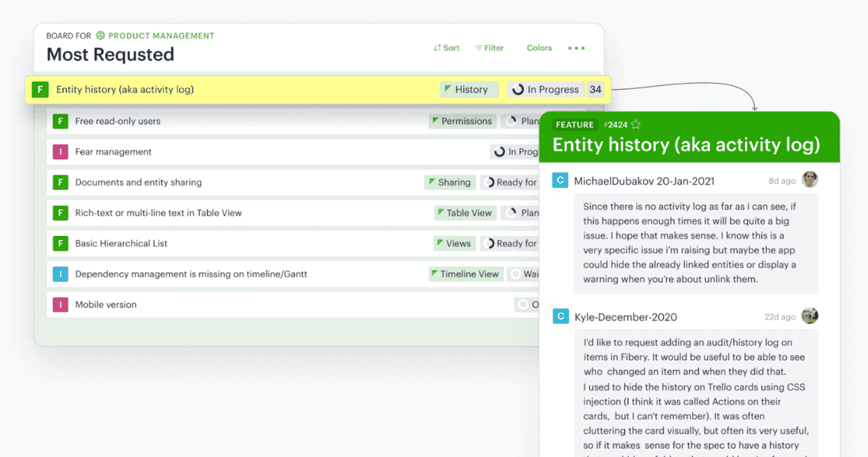Click the comment icon beside Kyle-December-2020's comment
The width and height of the screenshot is (868, 457).
[x=560, y=316]
